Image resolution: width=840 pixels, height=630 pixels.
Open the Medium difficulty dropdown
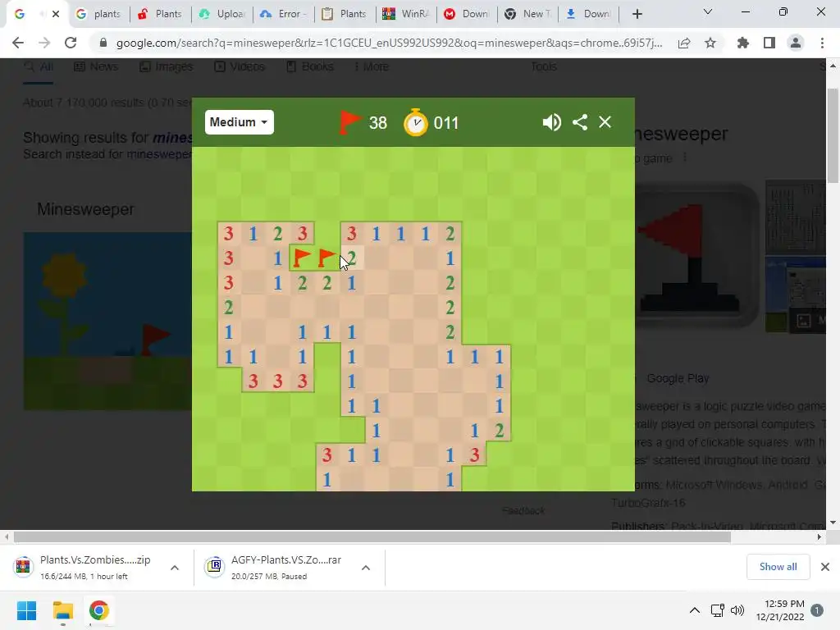point(239,122)
